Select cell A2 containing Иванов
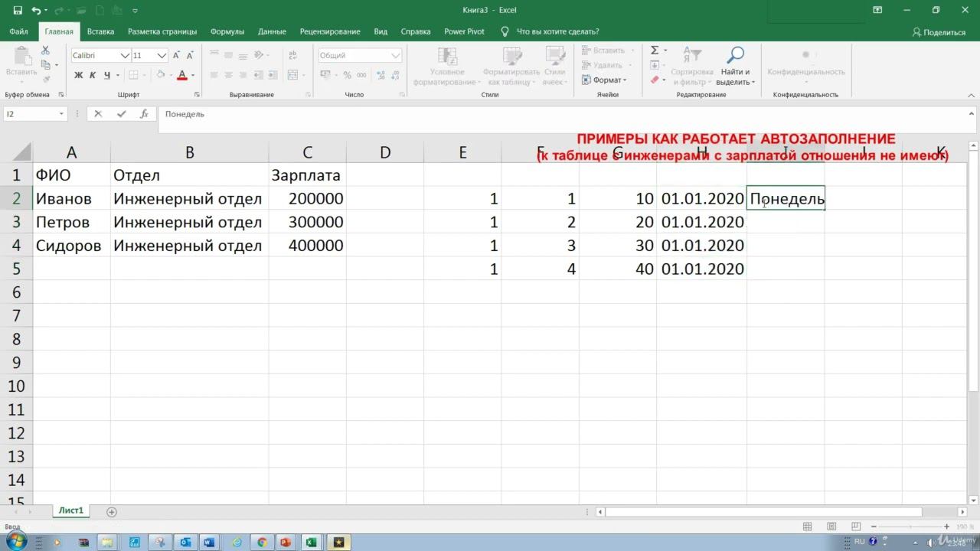Image resolution: width=980 pixels, height=551 pixels. point(71,199)
